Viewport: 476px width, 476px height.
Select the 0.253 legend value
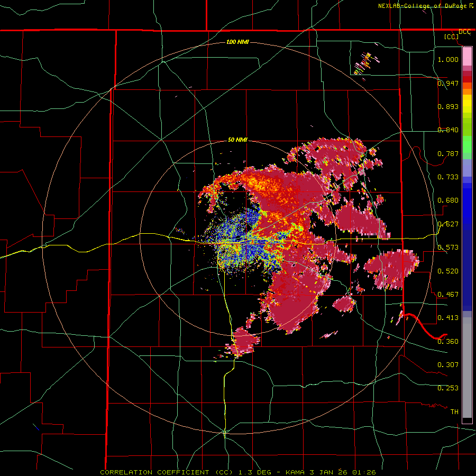448,388
